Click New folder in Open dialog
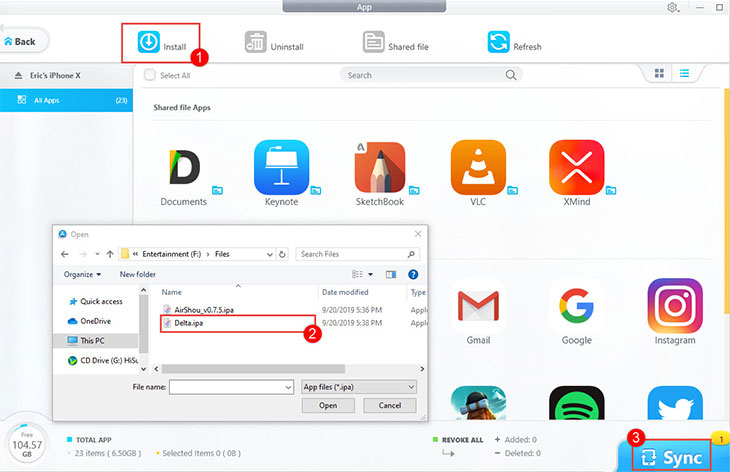The image size is (730, 472). click(138, 274)
